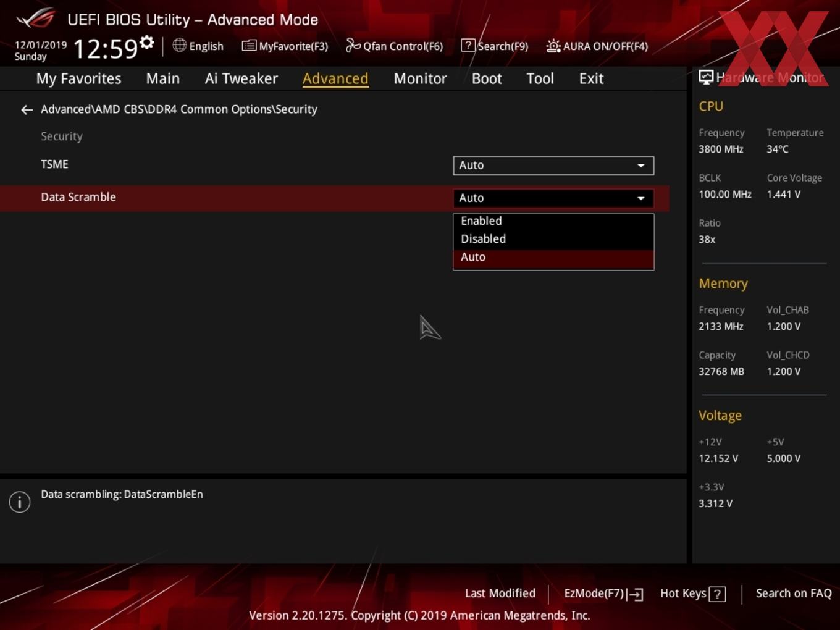
Task: Switch to Monitor tab
Action: 420,79
